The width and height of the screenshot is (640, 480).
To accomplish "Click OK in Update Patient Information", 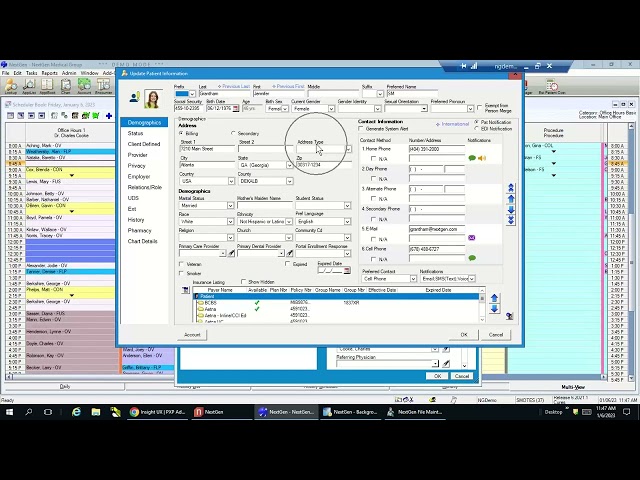I will point(464,335).
